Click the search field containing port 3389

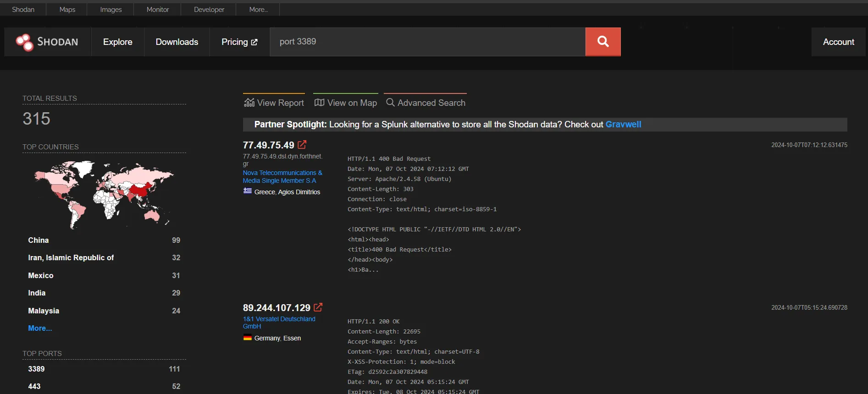point(427,42)
